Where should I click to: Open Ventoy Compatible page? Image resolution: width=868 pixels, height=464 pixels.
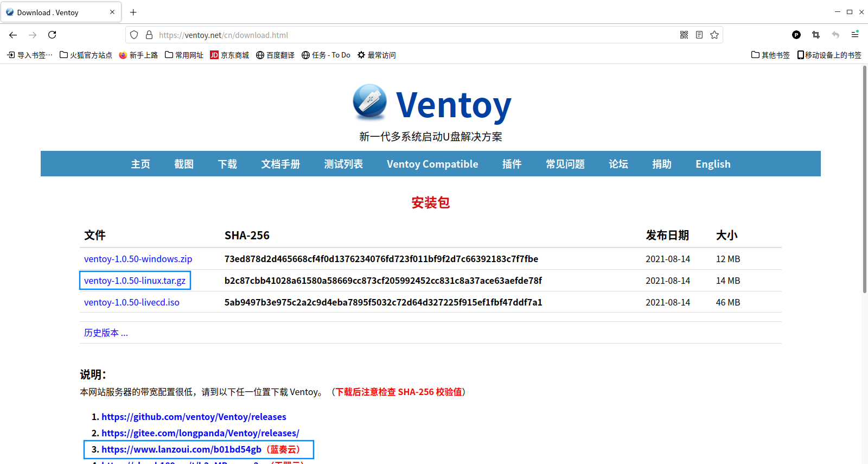(x=432, y=164)
